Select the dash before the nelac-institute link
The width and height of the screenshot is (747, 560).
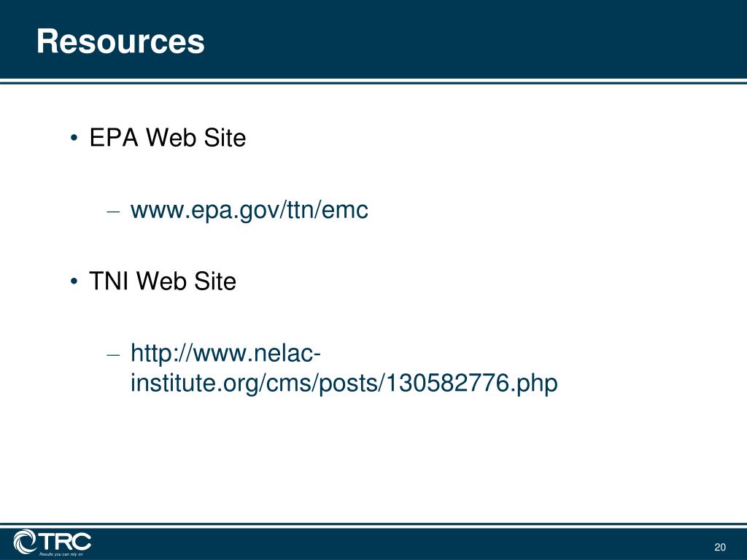tap(113, 355)
